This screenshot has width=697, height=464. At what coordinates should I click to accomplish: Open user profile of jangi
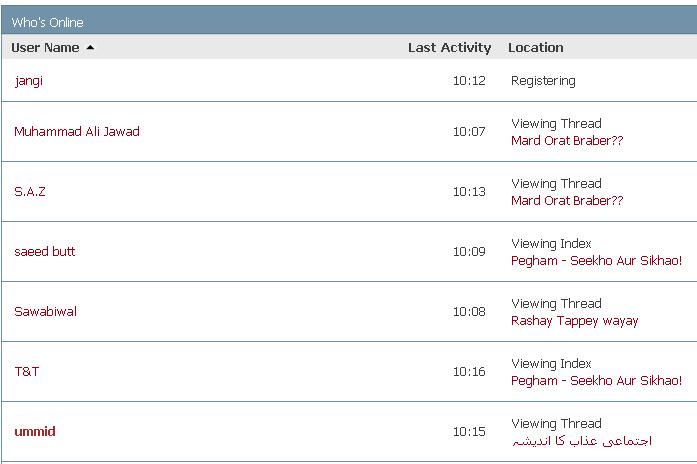29,81
